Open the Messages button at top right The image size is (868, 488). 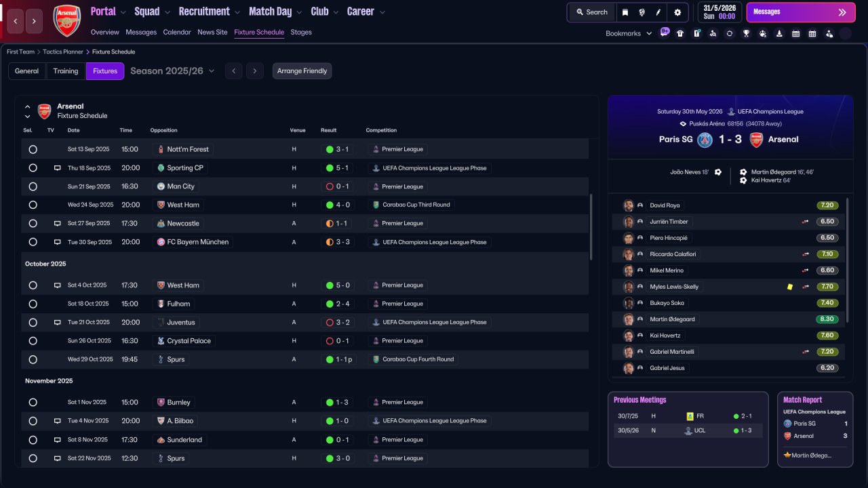point(801,12)
